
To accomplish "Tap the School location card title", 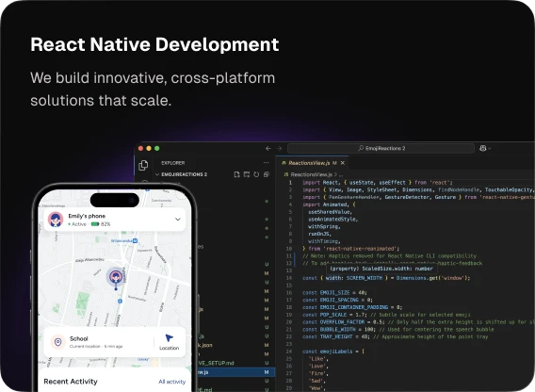I will pos(79,338).
